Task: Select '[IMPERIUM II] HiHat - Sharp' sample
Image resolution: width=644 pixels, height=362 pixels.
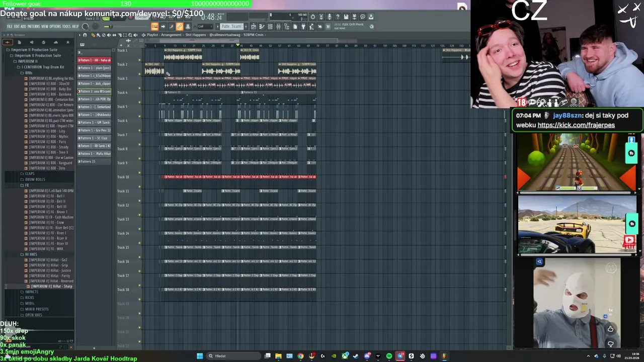Action: (51, 287)
